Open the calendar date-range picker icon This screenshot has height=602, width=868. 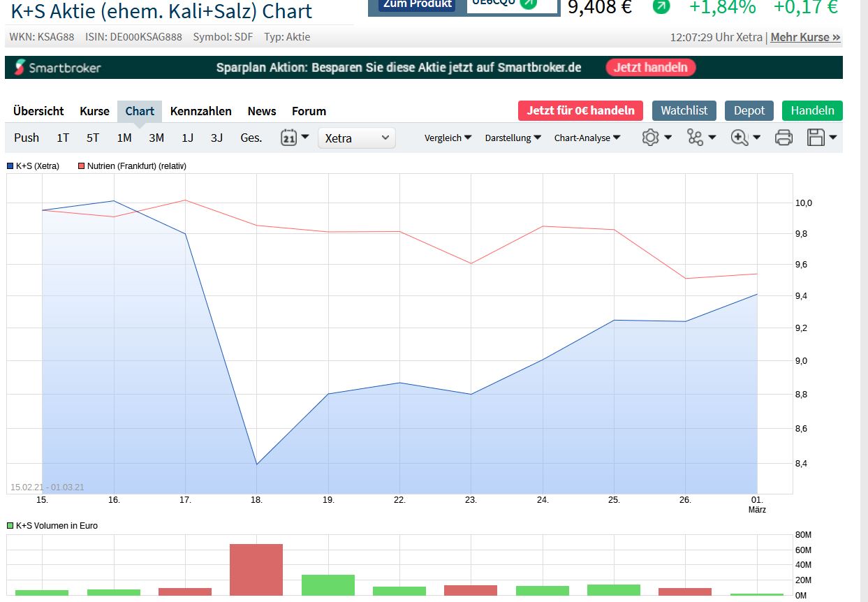pos(288,138)
